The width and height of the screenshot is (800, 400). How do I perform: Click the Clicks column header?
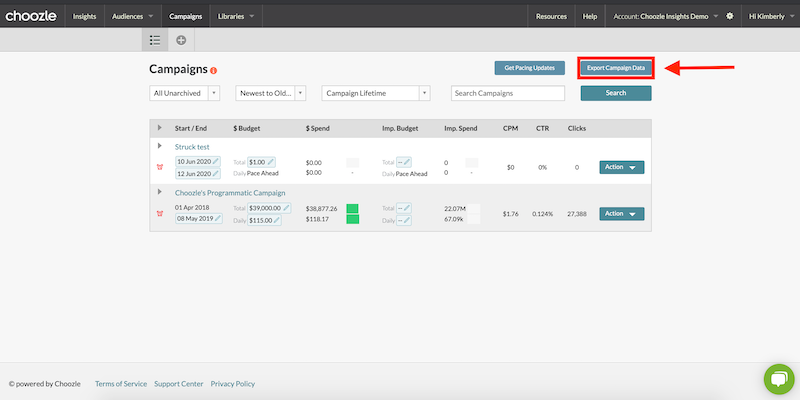coord(577,129)
